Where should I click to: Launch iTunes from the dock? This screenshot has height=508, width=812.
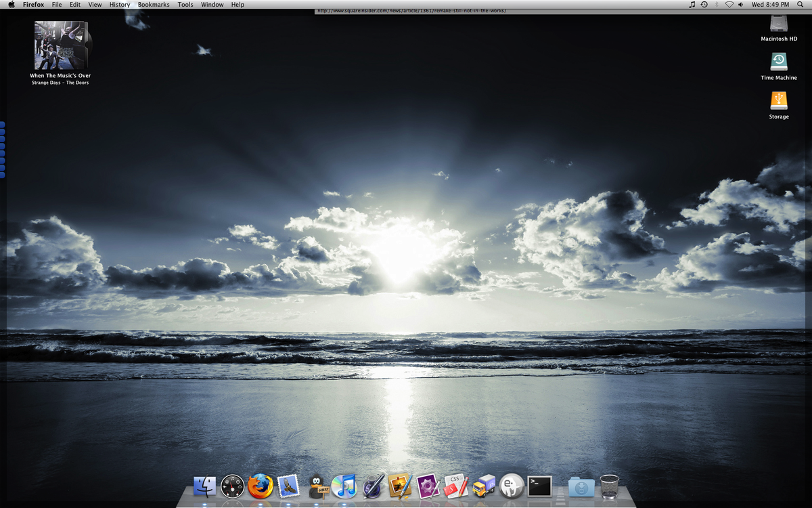pyautogui.click(x=344, y=486)
